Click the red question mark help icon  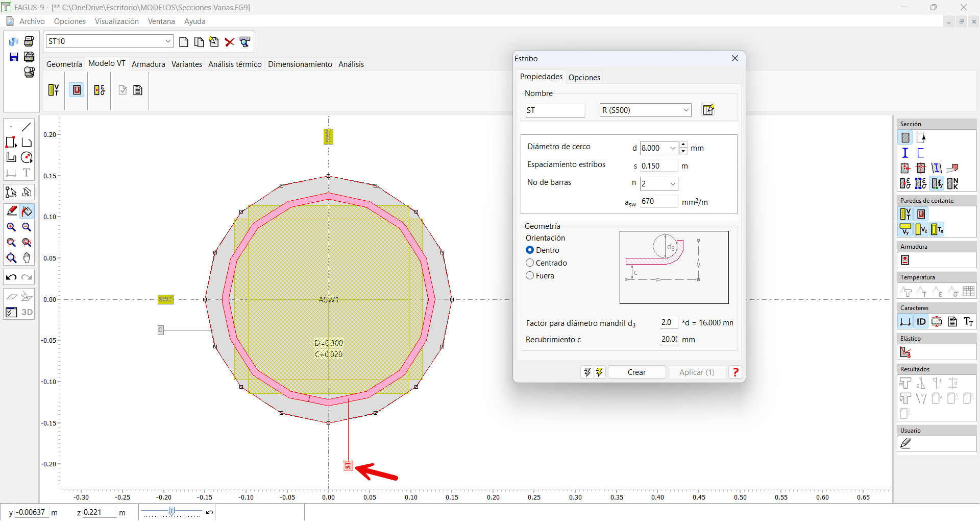tap(735, 372)
